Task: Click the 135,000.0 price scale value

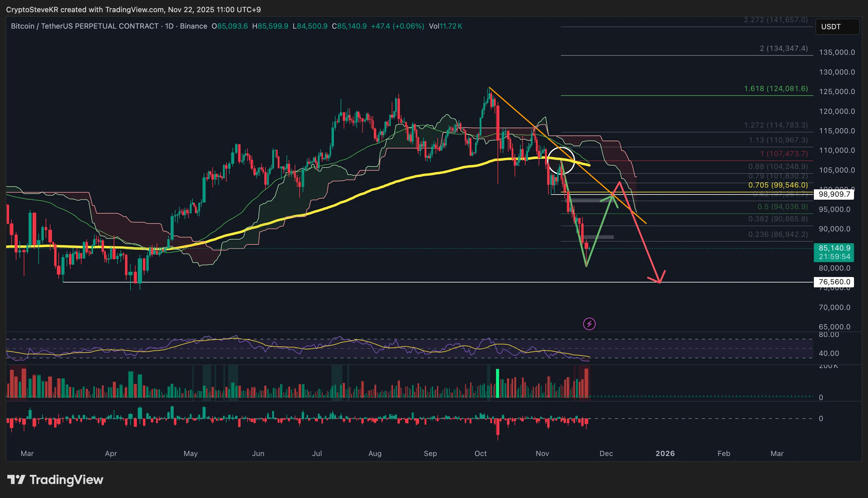Action: (837, 52)
